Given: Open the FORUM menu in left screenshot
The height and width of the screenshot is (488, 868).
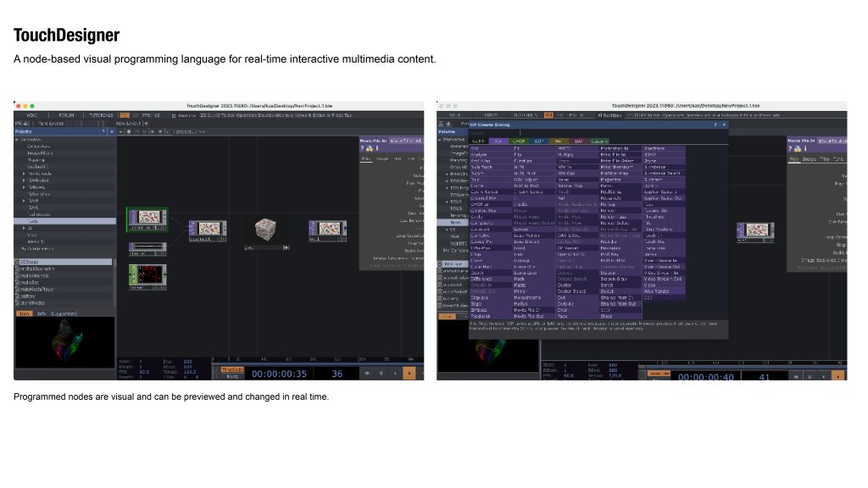Looking at the screenshot, I should point(66,115).
